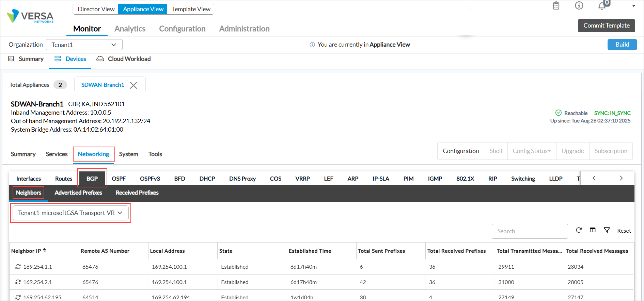This screenshot has width=644, height=301.
Task: Click refresh icon for neighbor 169.254.1.1
Action: (18, 267)
